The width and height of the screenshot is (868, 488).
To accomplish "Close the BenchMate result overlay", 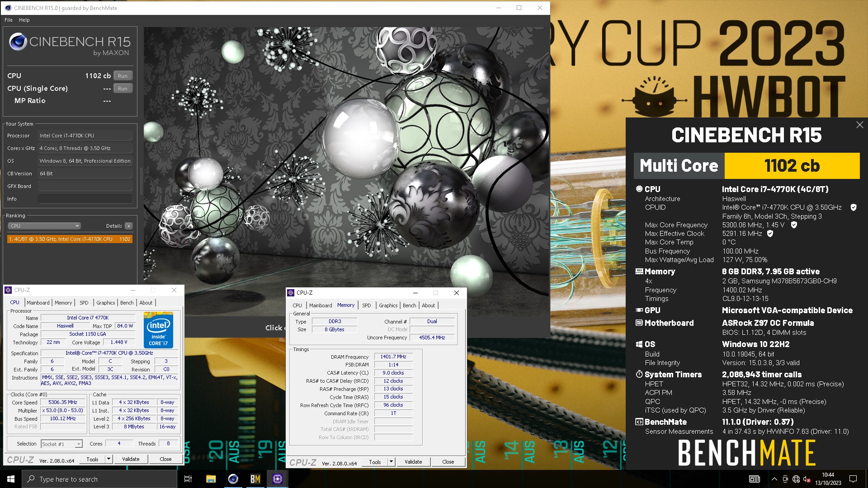I will (859, 125).
